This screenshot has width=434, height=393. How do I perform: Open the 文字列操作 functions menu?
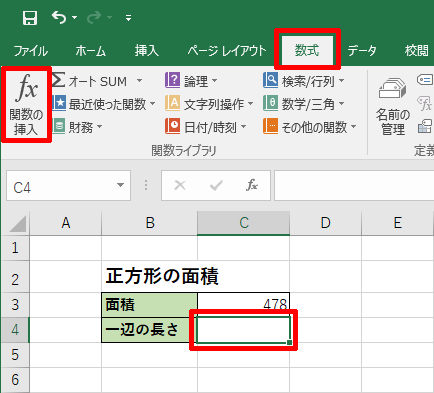(x=209, y=104)
